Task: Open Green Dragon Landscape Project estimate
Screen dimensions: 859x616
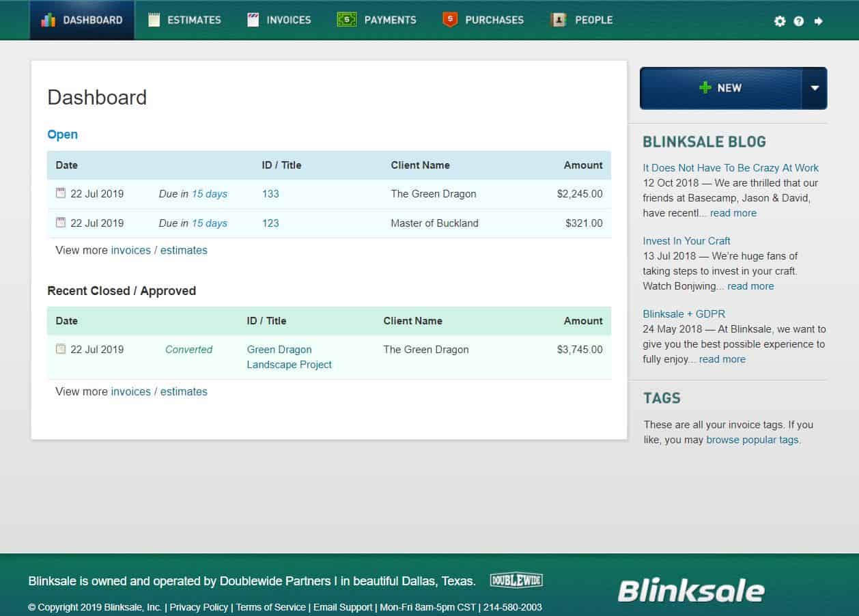Action: tap(290, 357)
